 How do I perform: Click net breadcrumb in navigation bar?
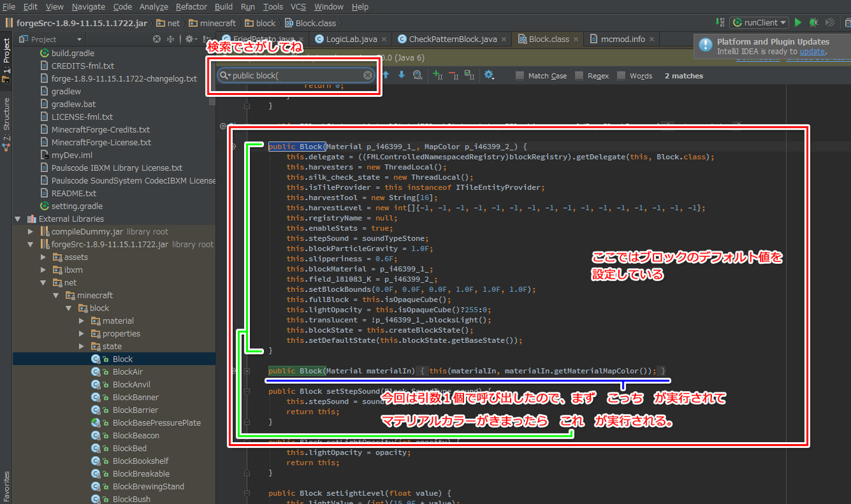tap(167, 23)
